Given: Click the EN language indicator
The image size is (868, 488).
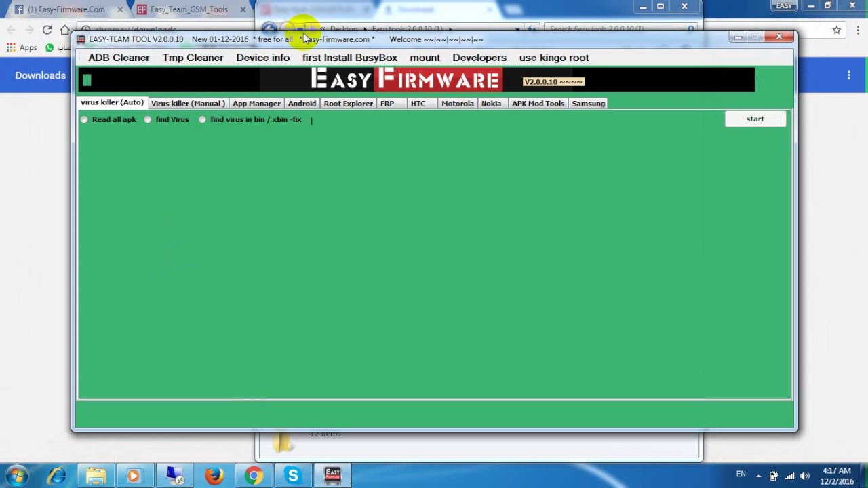Looking at the screenshot, I should (741, 474).
